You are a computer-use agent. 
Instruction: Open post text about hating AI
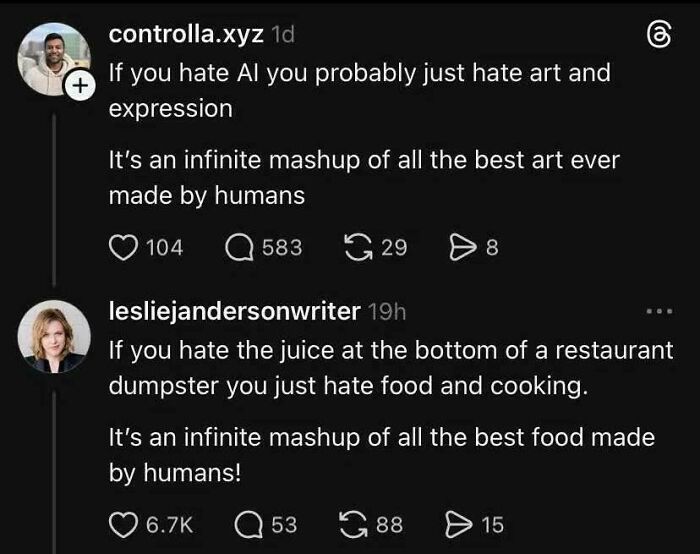click(359, 91)
